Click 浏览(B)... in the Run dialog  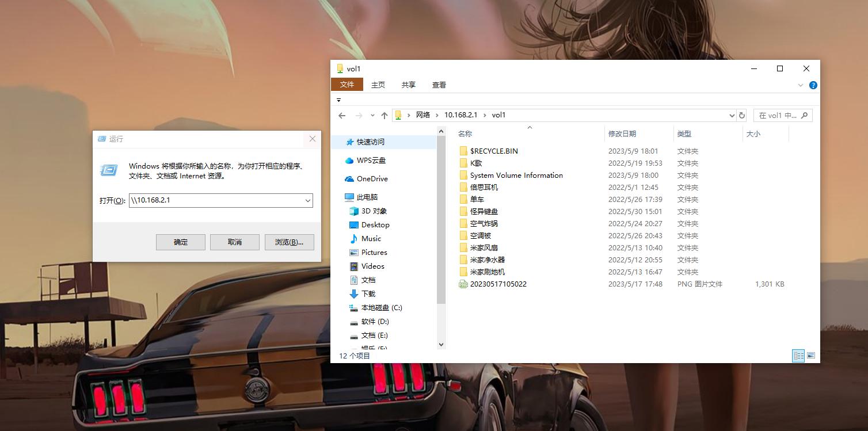[x=289, y=242]
